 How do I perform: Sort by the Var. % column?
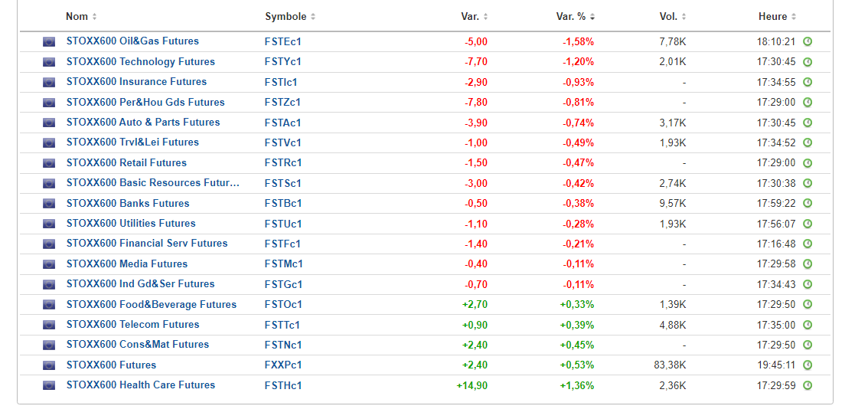(576, 17)
